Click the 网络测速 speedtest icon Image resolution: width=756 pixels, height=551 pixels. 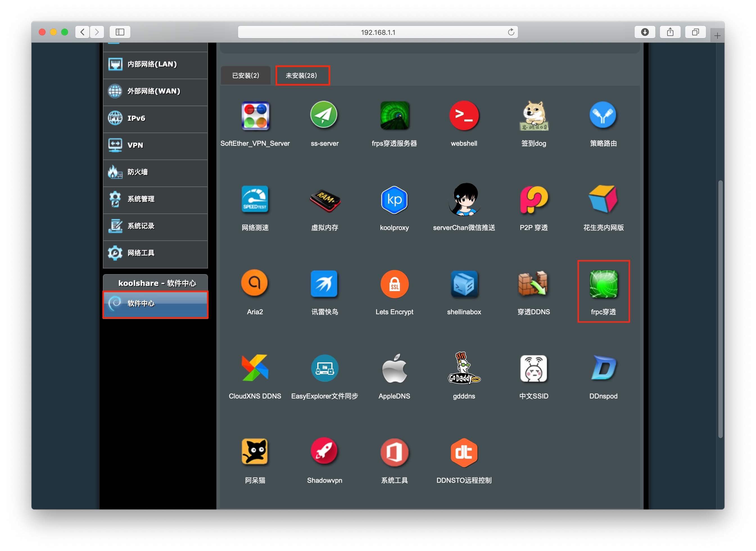click(255, 199)
